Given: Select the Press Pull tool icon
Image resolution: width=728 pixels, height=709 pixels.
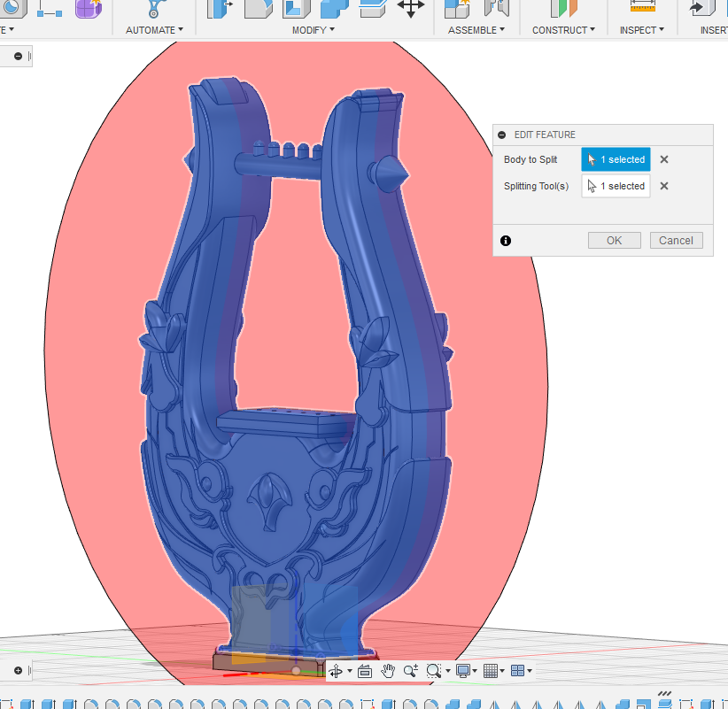Looking at the screenshot, I should click(220, 8).
